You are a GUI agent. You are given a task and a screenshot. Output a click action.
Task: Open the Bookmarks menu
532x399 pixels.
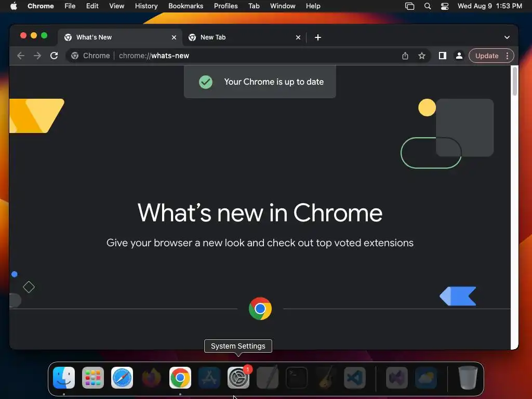tap(185, 6)
